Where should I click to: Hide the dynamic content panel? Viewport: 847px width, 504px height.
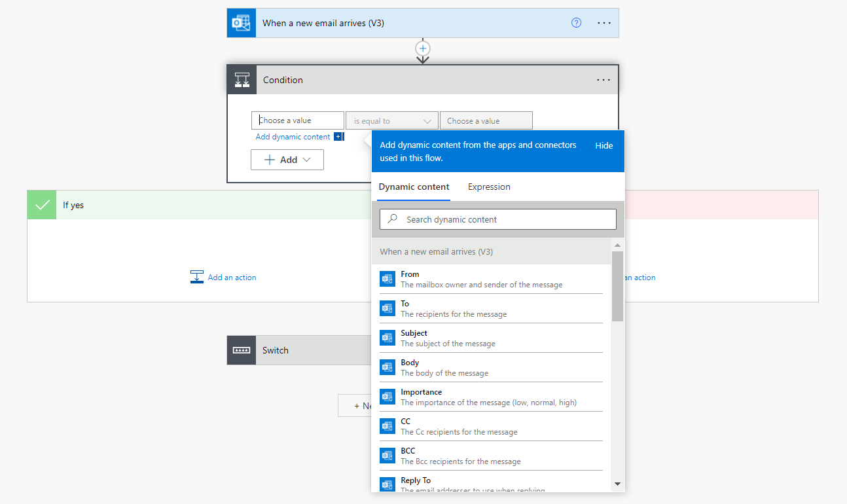(604, 145)
